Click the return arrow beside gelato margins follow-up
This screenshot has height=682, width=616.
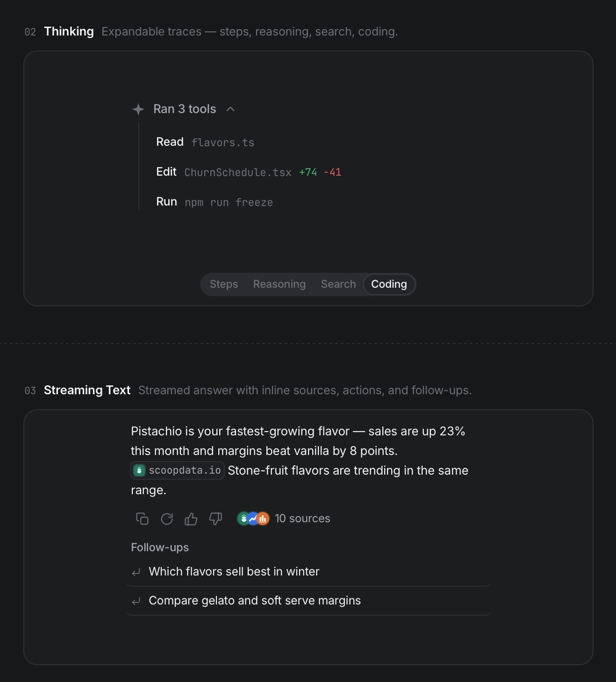136,601
